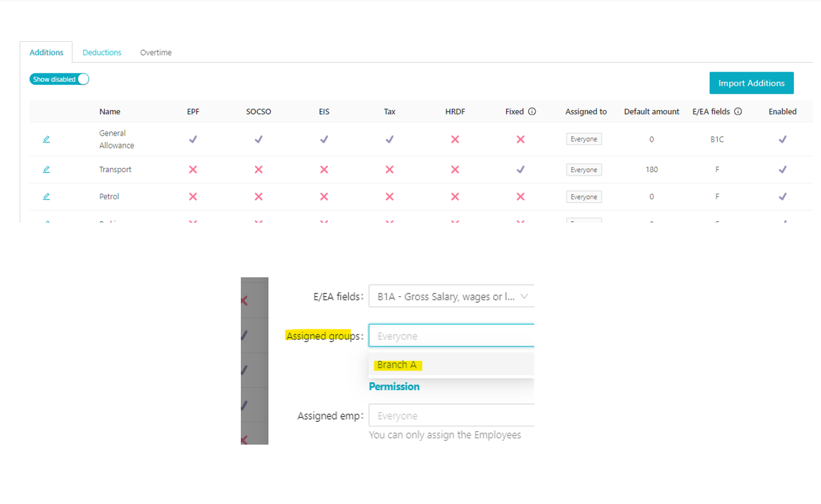Click the Import Additions button
Image resolution: width=821 pixels, height=504 pixels.
752,83
